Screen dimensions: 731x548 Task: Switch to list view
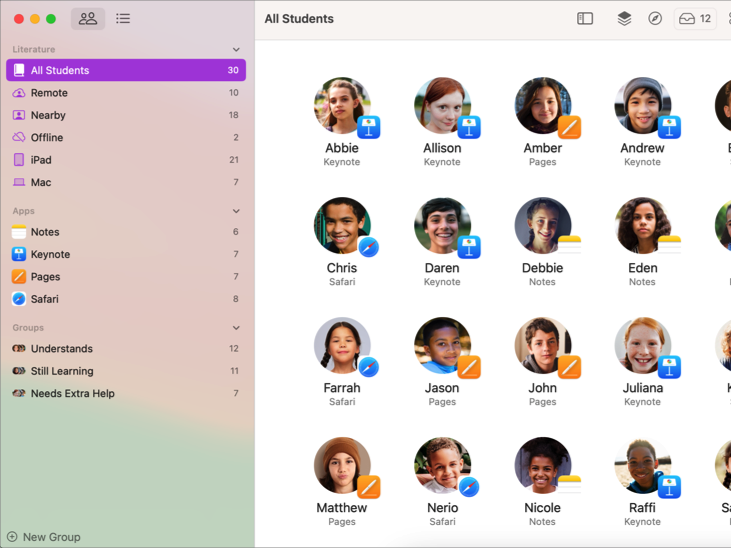click(x=123, y=19)
